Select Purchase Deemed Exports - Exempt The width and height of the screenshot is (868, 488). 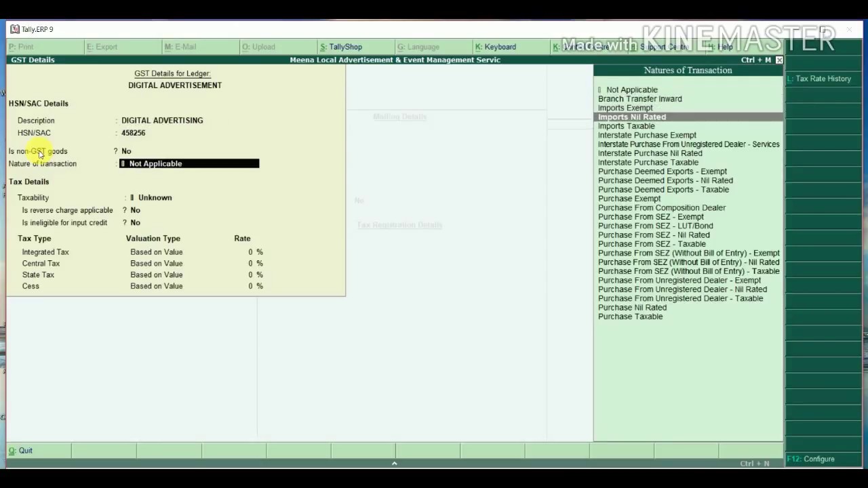pos(663,171)
